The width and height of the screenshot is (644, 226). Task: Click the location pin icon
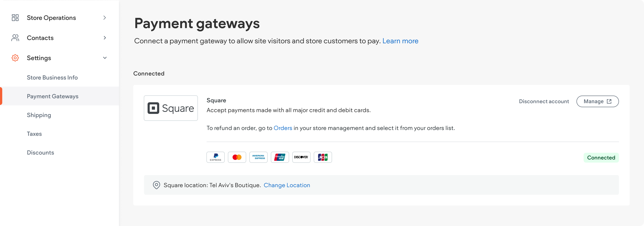(157, 185)
